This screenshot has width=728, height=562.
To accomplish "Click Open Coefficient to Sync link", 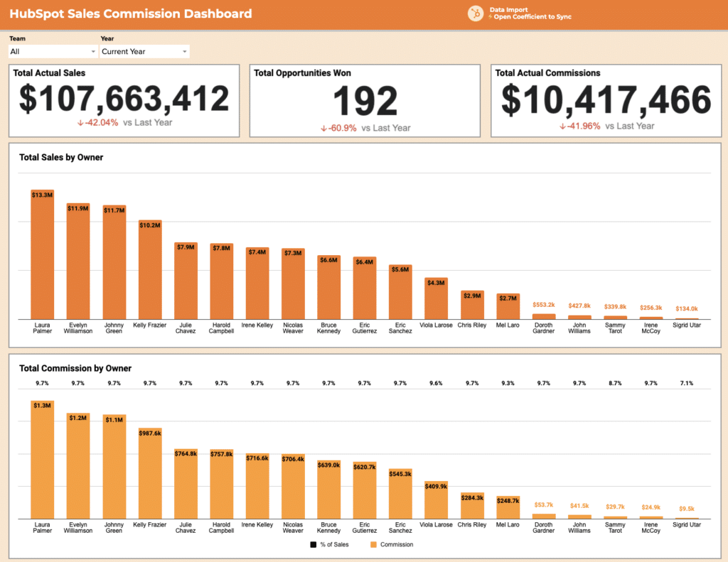I will (x=532, y=17).
